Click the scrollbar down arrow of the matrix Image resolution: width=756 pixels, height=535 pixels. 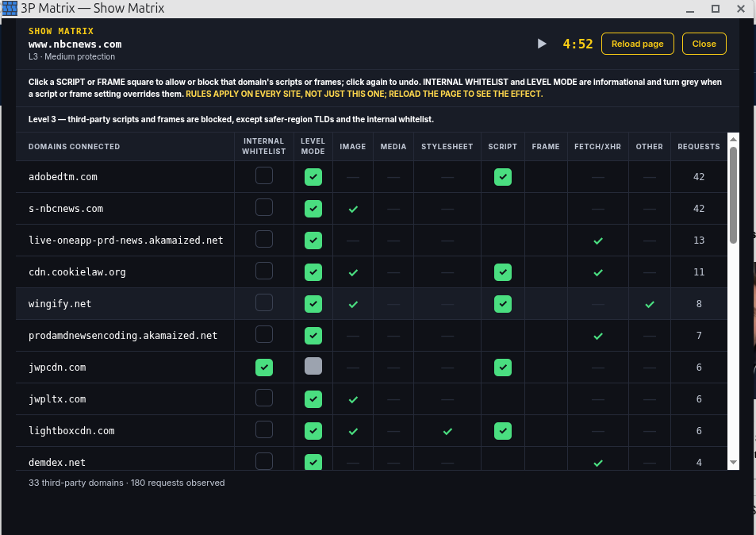[x=733, y=462]
